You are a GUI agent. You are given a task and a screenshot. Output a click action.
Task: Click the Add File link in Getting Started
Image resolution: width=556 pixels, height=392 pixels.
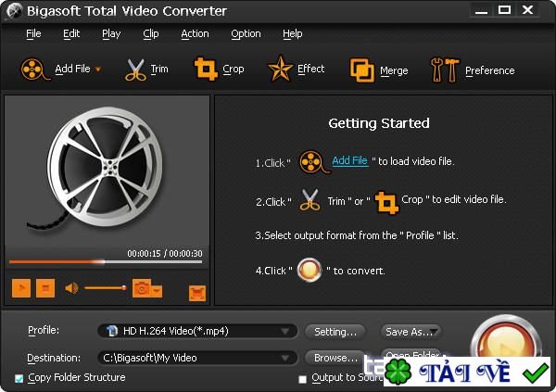pyautogui.click(x=349, y=160)
